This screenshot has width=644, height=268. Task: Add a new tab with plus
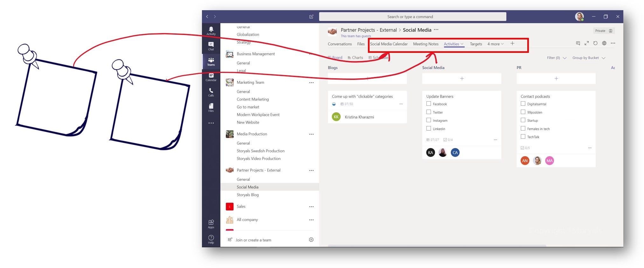click(512, 44)
